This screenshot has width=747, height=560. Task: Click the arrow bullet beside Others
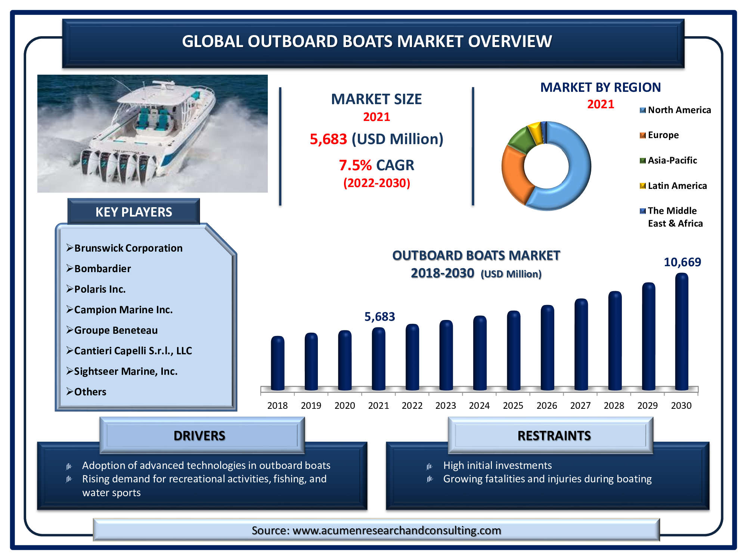69,391
